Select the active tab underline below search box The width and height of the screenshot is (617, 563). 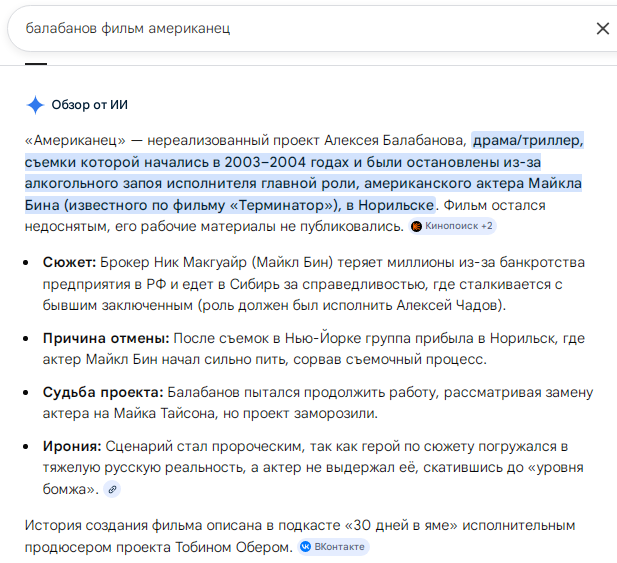click(x=36, y=64)
